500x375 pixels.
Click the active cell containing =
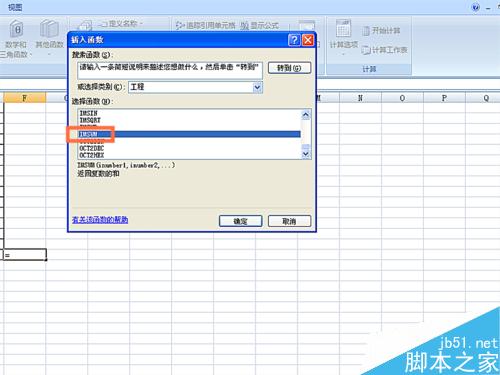pyautogui.click(x=25, y=255)
